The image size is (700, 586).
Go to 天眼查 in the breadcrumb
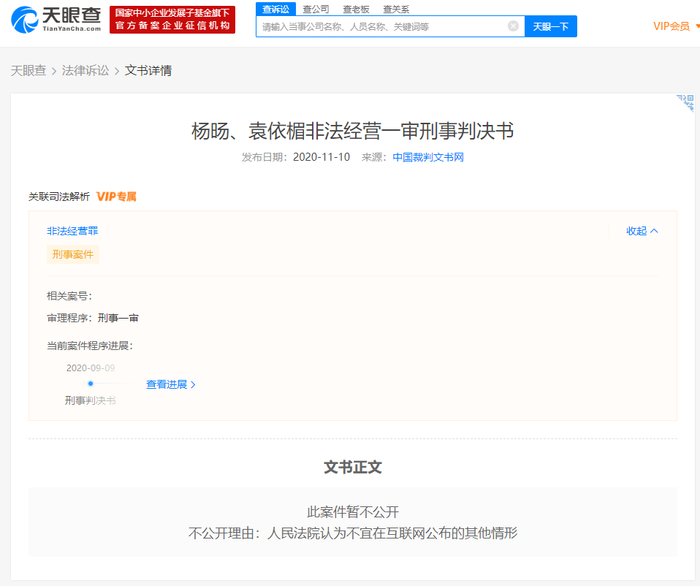[28, 71]
